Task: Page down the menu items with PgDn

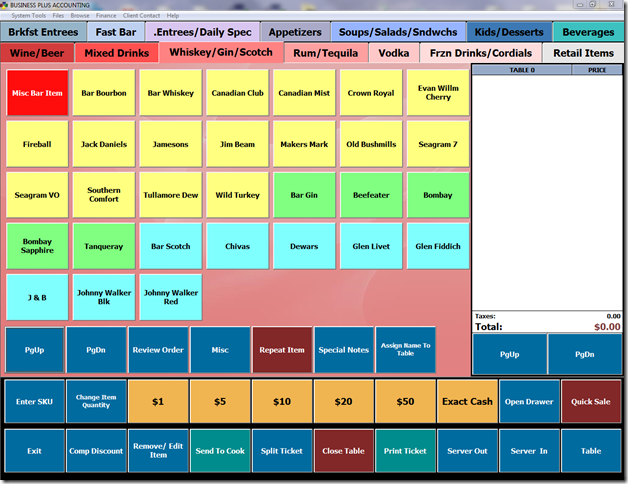Action: [x=96, y=350]
